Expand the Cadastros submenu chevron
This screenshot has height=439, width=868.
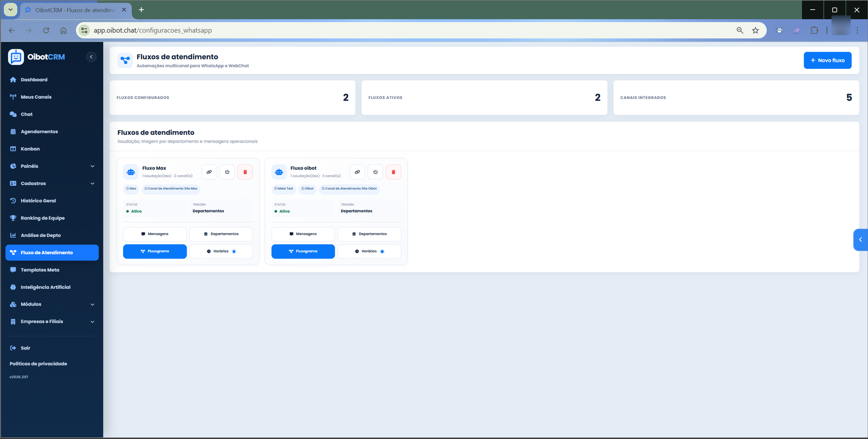tap(92, 184)
